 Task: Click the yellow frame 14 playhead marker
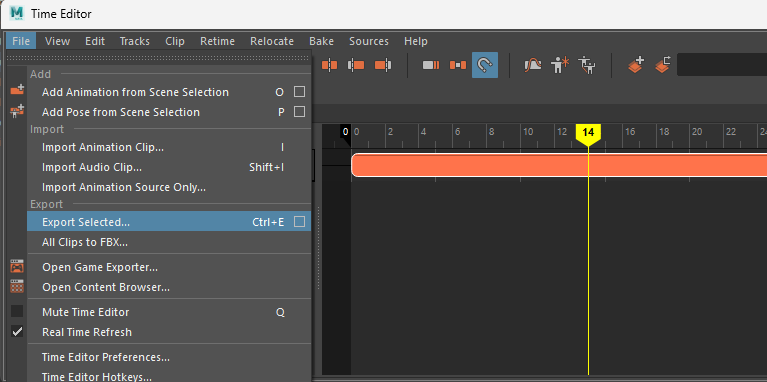pyautogui.click(x=588, y=134)
